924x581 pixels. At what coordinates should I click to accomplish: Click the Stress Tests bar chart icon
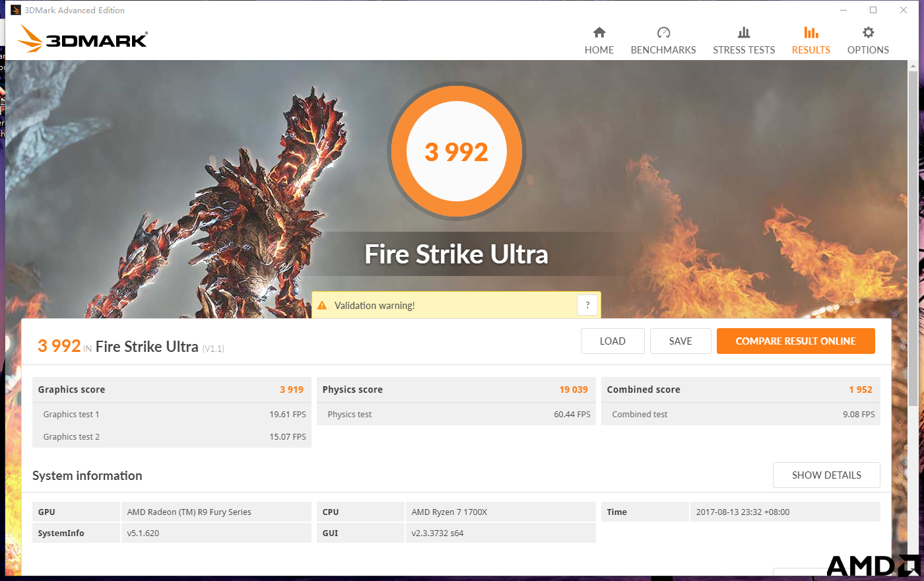pyautogui.click(x=744, y=32)
